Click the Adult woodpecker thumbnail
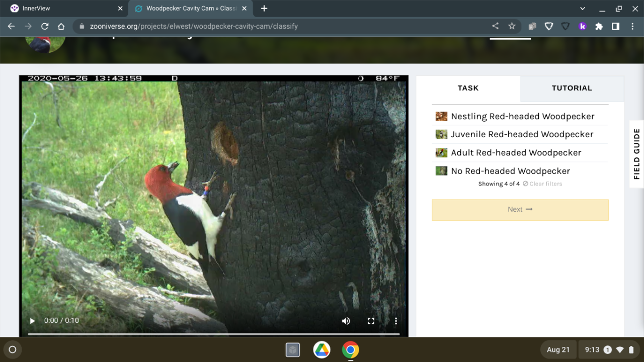This screenshot has height=362, width=644. pos(441,152)
